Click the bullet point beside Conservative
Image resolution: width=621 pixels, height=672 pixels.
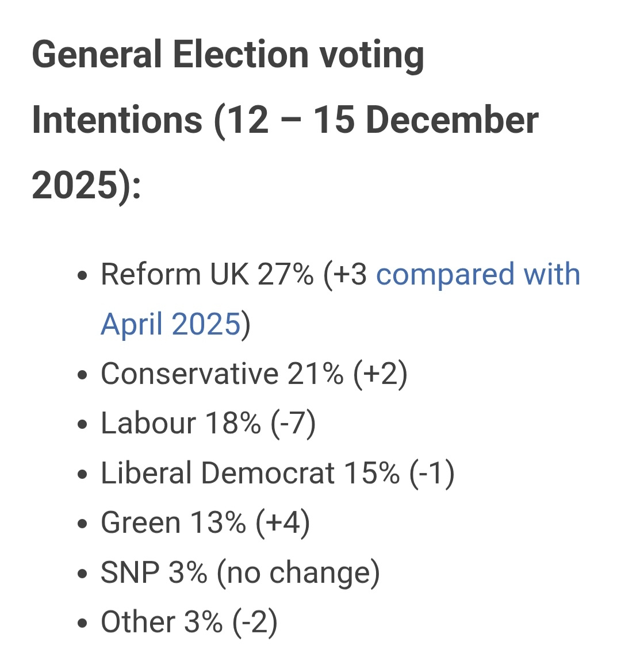pos(83,375)
